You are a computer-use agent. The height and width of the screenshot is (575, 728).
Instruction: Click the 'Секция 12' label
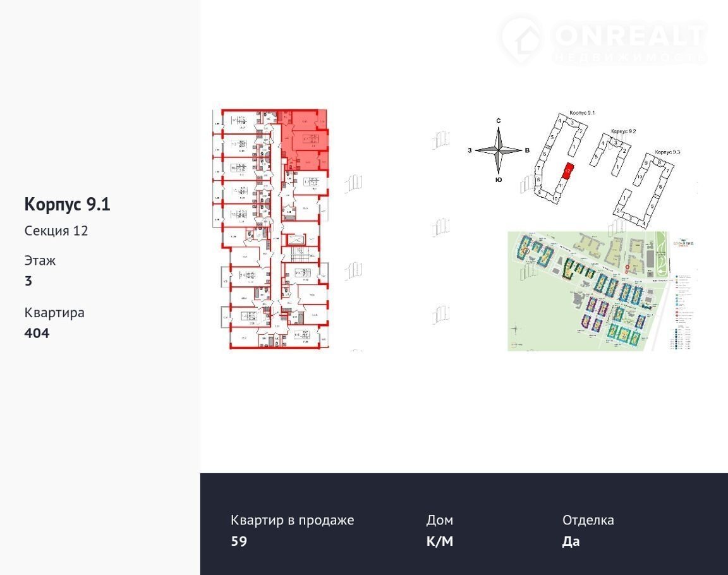(56, 231)
